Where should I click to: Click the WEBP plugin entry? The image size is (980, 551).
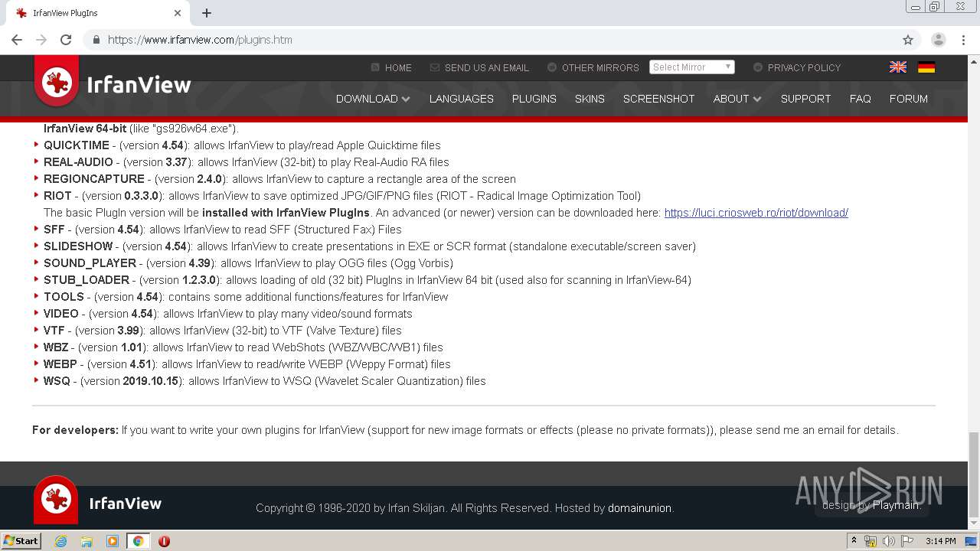click(247, 364)
